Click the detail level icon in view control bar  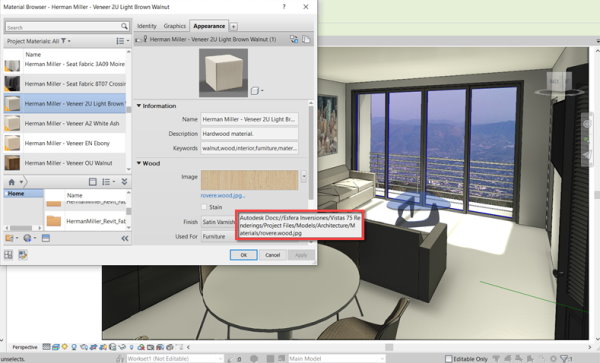pyautogui.click(x=46, y=347)
